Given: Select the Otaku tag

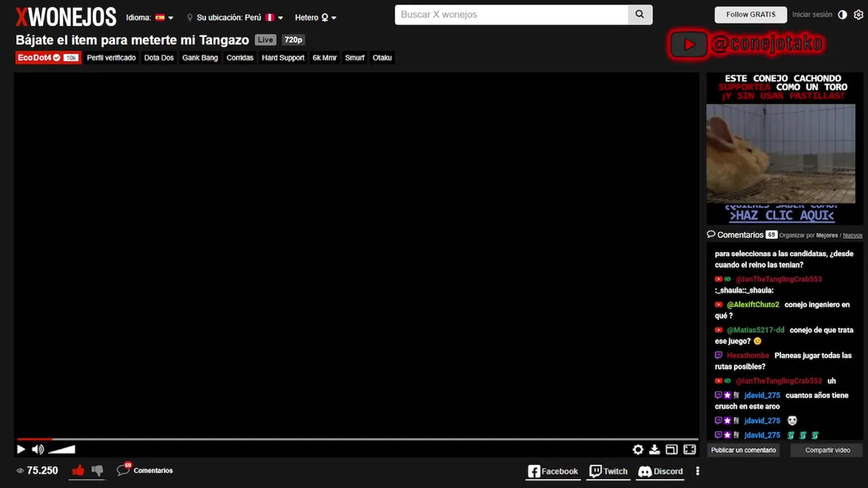Looking at the screenshot, I should coord(382,58).
